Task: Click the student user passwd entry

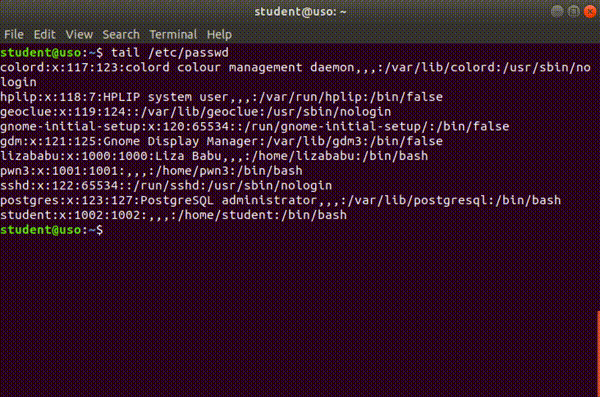Action: point(173,215)
